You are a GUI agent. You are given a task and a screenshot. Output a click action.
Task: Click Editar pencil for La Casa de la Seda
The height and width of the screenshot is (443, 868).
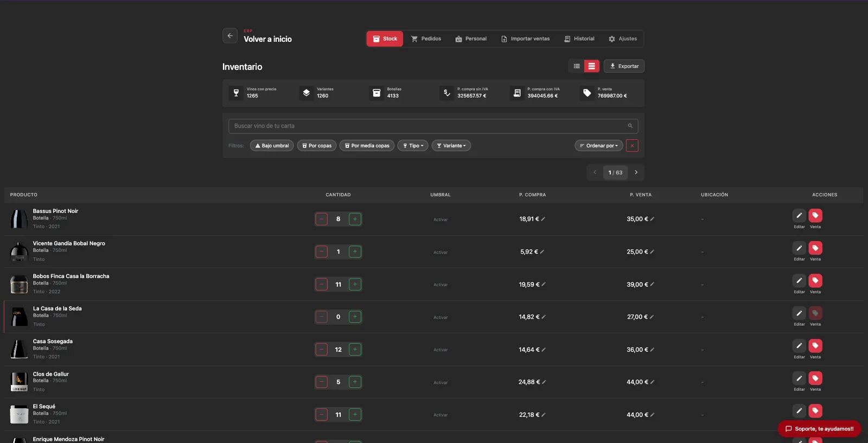(x=799, y=313)
